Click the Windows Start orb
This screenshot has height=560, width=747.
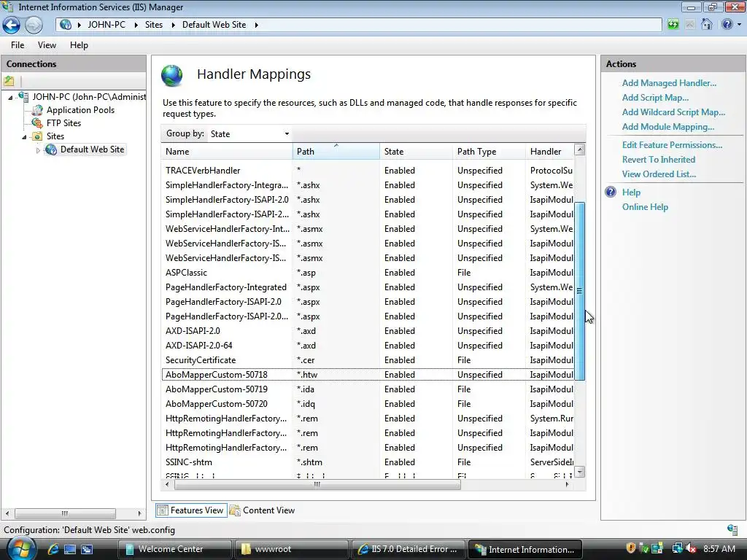click(21, 548)
